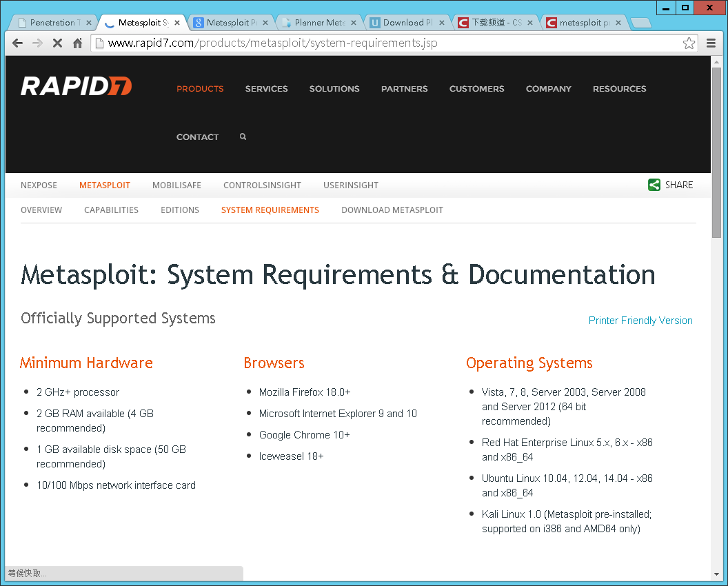Select the METASPLOIT product link
The width and height of the screenshot is (728, 586).
point(105,185)
